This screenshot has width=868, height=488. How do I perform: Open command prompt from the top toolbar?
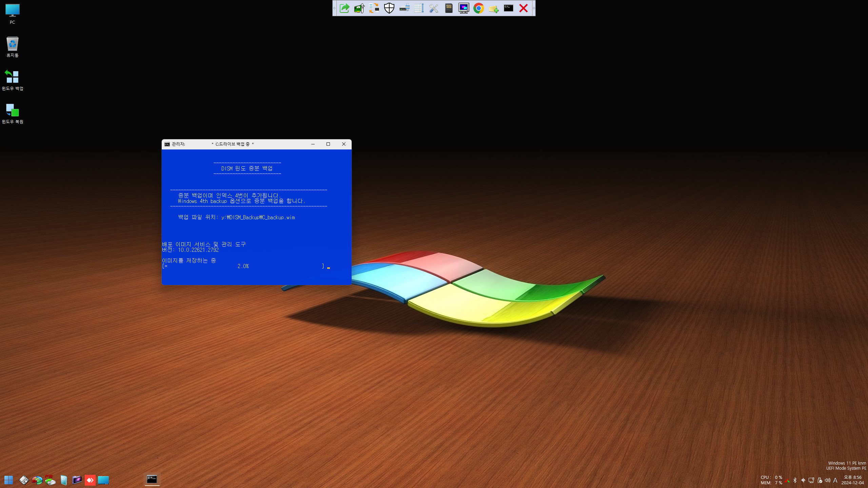point(509,8)
